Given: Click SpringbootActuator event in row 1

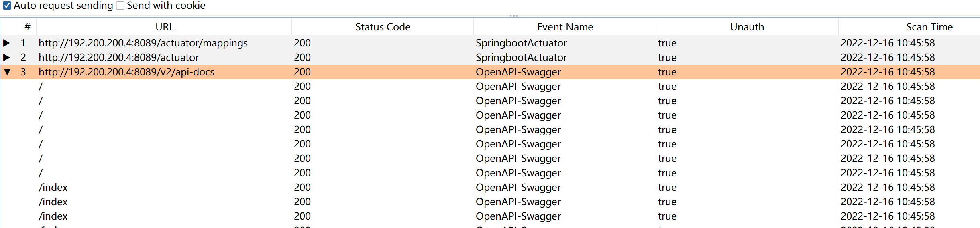Looking at the screenshot, I should pyautogui.click(x=521, y=43).
